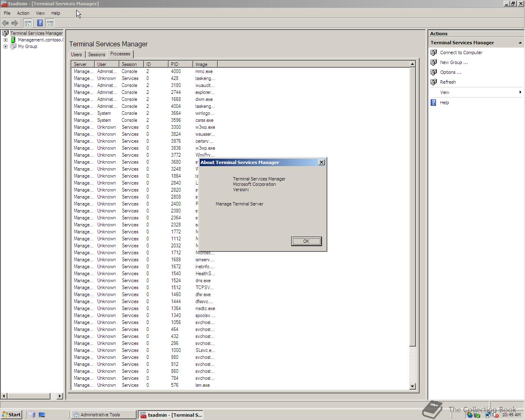The height and width of the screenshot is (420, 525).
Task: Select the lsm.exe process row
Action: pyautogui.click(x=144, y=385)
